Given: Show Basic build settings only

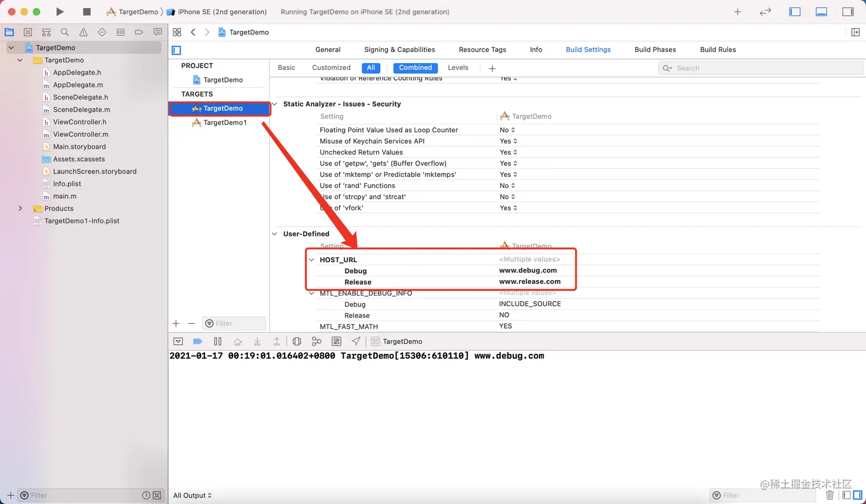Looking at the screenshot, I should (286, 68).
